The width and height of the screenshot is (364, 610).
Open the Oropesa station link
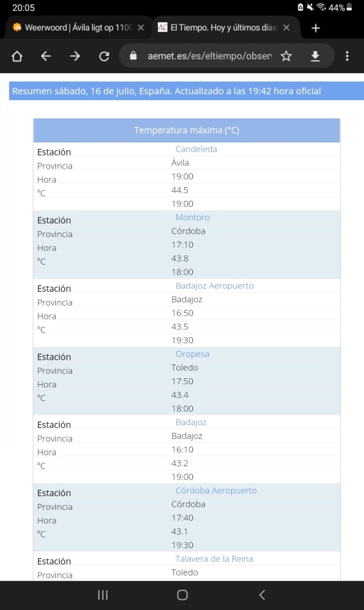[192, 354]
